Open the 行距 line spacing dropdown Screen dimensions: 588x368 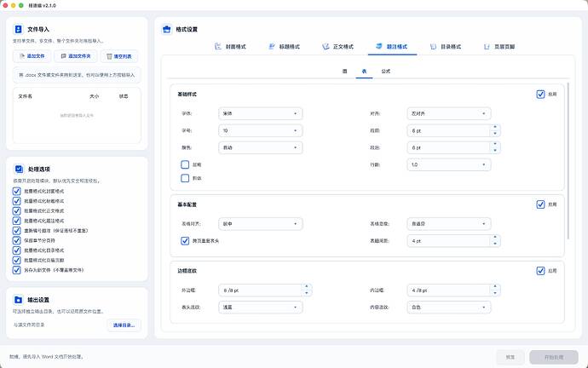[449, 164]
